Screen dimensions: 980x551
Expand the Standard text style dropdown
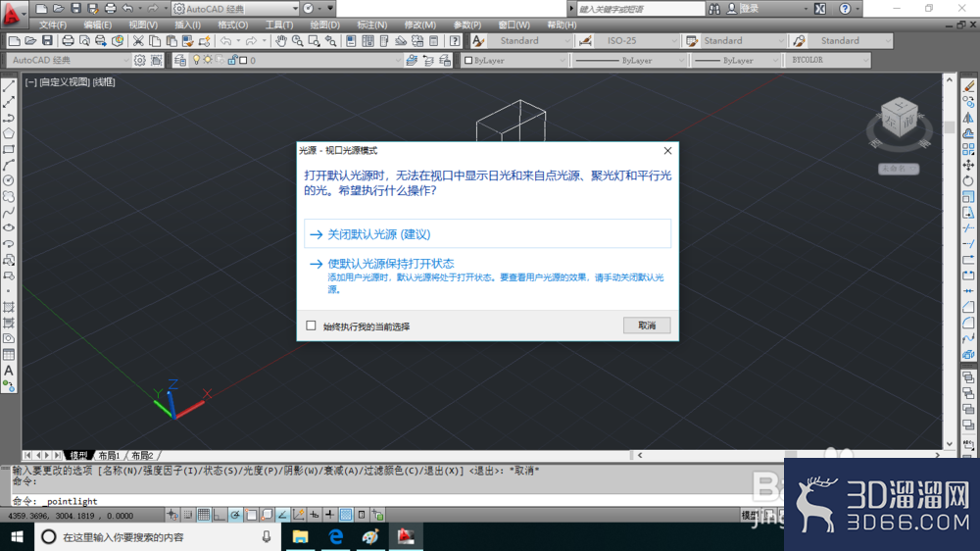tap(567, 40)
